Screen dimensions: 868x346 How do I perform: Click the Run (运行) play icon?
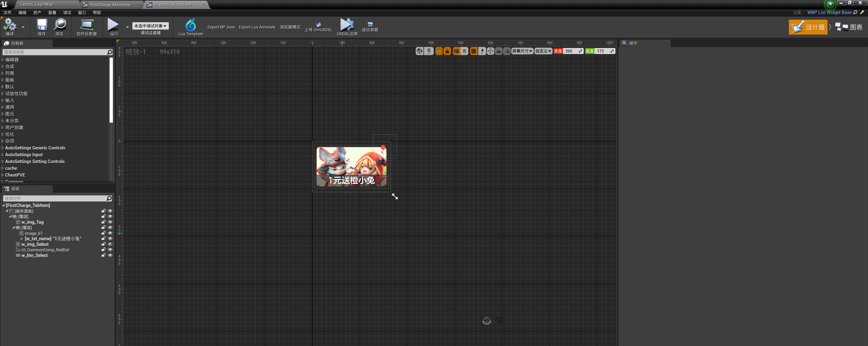(x=113, y=24)
